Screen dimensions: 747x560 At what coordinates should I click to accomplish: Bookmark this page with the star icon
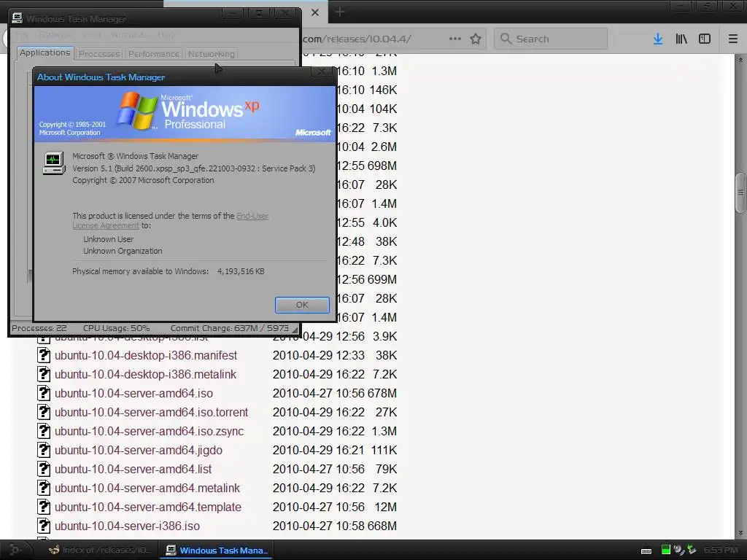coord(476,39)
